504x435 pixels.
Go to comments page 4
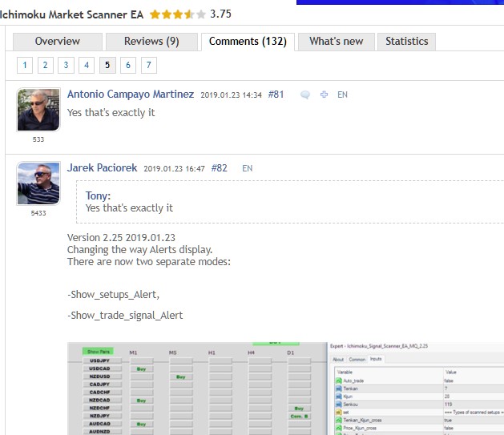coord(87,65)
